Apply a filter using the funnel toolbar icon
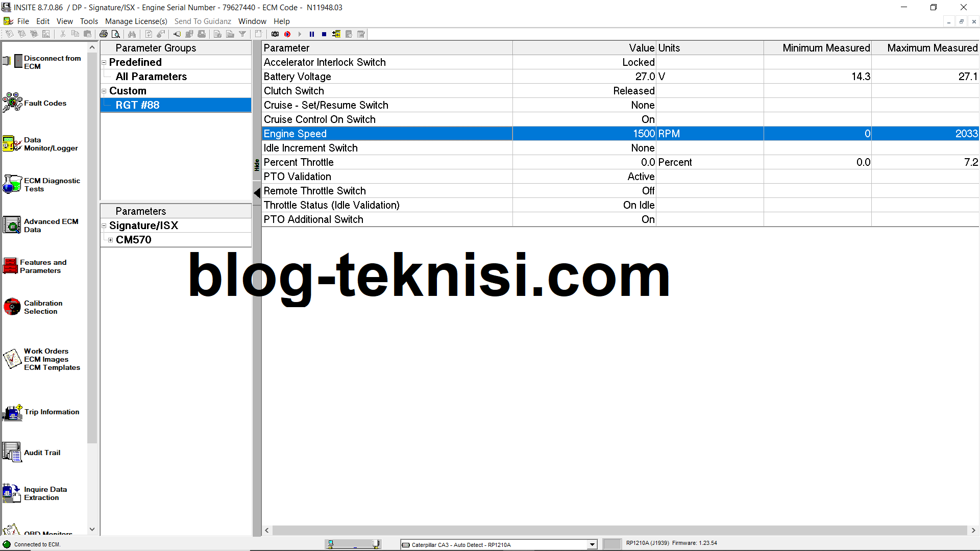The height and width of the screenshot is (551, 980). 242,34
